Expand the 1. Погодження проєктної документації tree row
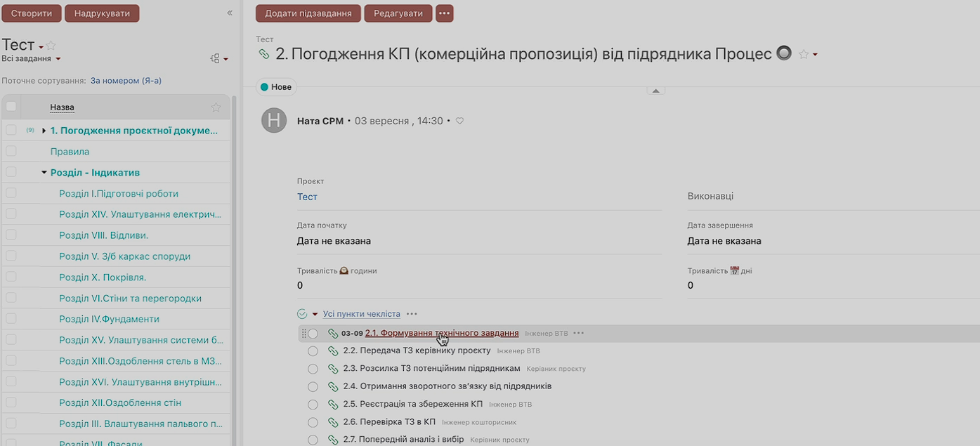Viewport: 980px width, 446px height. tap(44, 131)
